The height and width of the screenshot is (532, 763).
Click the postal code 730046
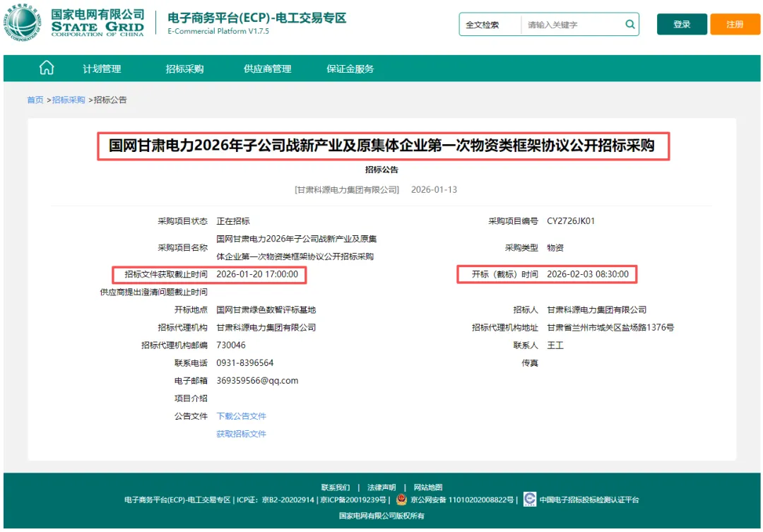pyautogui.click(x=230, y=345)
